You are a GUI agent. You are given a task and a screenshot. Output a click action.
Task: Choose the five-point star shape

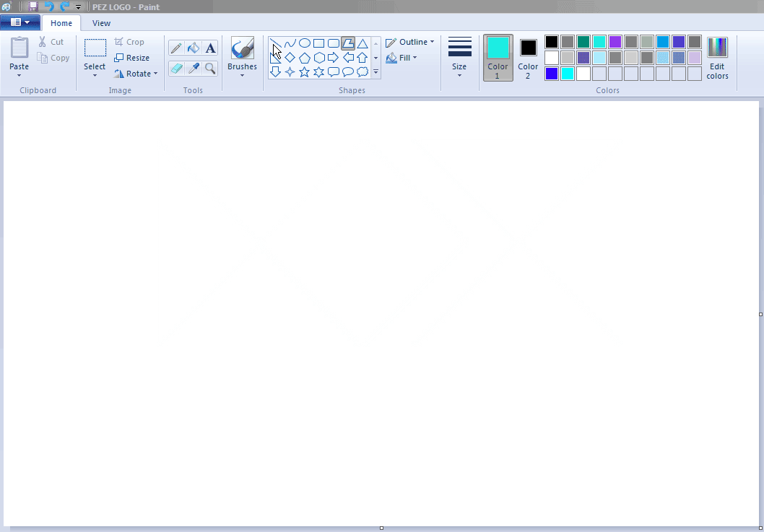304,72
